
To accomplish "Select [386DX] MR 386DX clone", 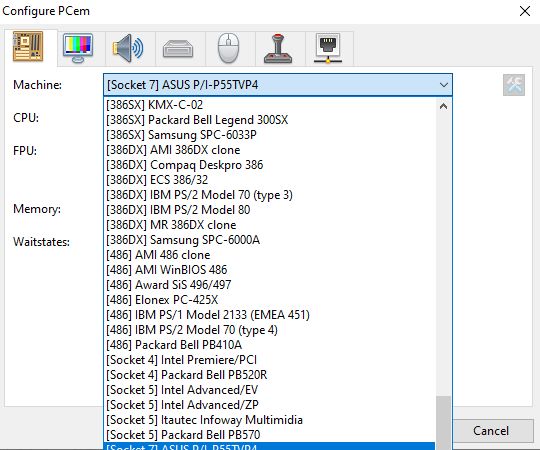I will 270,225.
